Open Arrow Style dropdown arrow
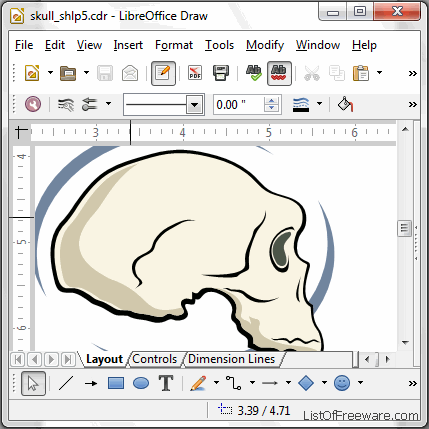 108,104
